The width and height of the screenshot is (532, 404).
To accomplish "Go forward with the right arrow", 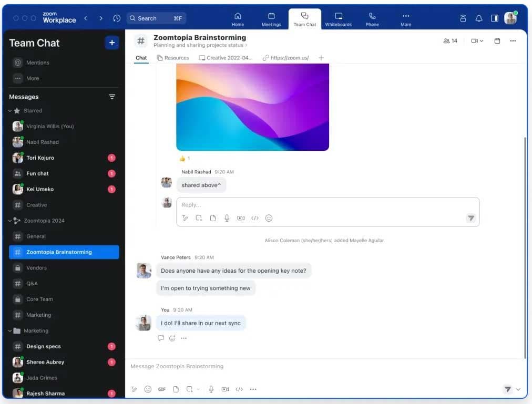I will 101,18.
